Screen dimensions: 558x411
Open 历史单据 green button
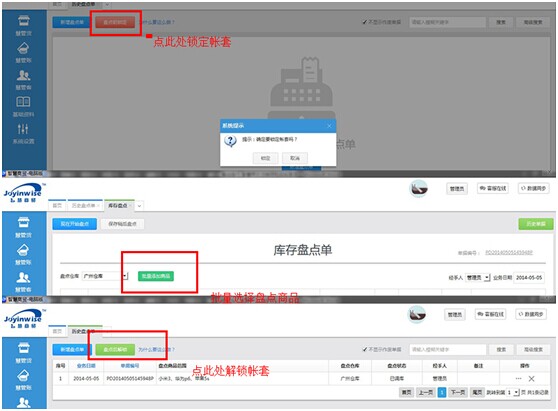[536, 224]
